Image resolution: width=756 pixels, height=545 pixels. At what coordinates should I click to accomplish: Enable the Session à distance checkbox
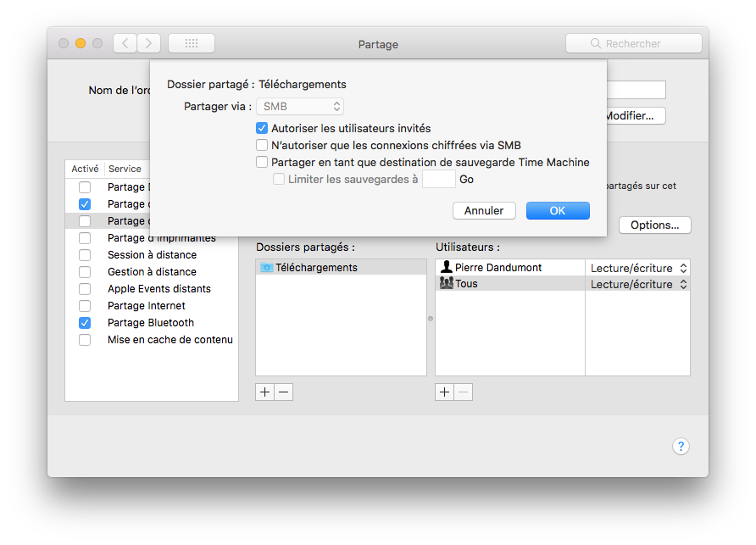tap(85, 254)
